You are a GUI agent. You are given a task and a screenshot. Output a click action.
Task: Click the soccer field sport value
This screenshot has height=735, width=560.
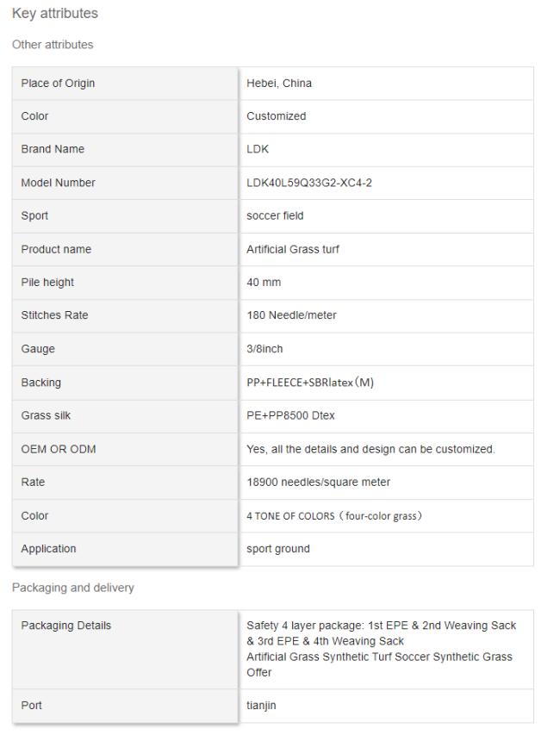[275, 216]
